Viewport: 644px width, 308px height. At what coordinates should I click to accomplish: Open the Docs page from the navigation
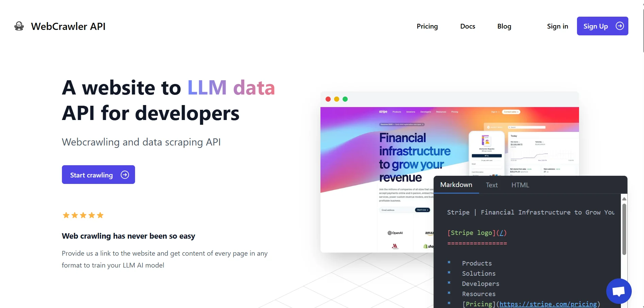467,26
